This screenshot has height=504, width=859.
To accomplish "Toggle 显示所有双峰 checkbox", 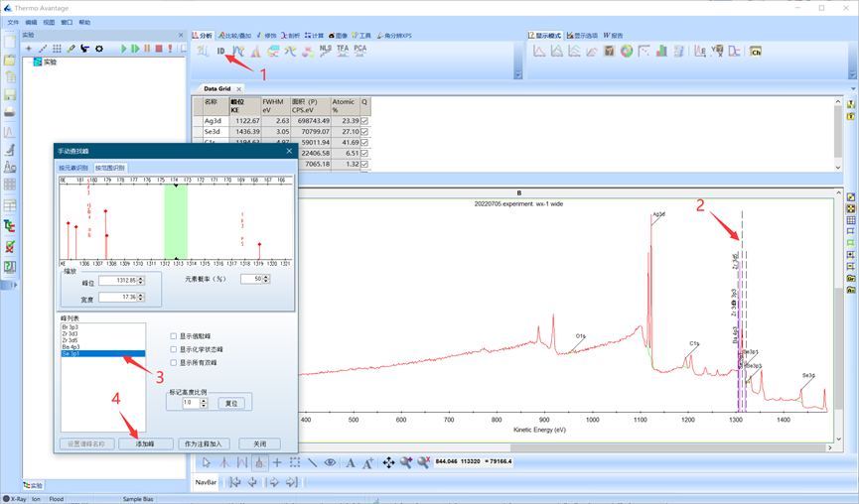I will (174, 362).
